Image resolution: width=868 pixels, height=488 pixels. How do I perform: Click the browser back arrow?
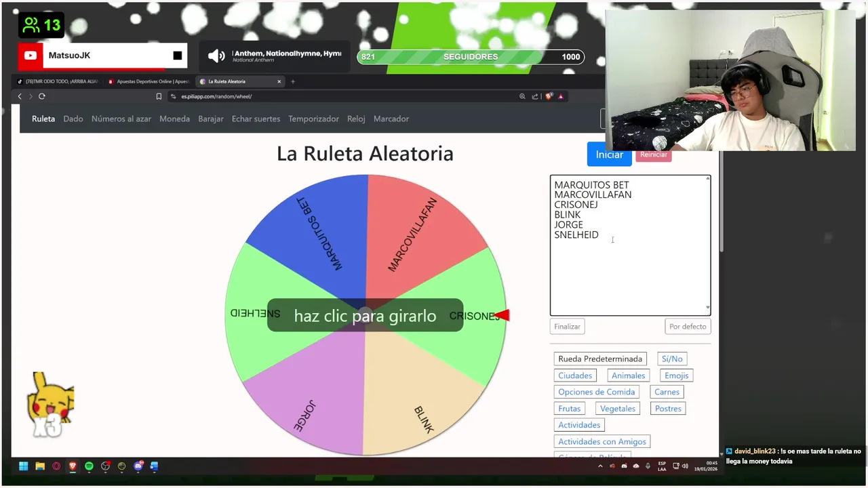click(20, 96)
